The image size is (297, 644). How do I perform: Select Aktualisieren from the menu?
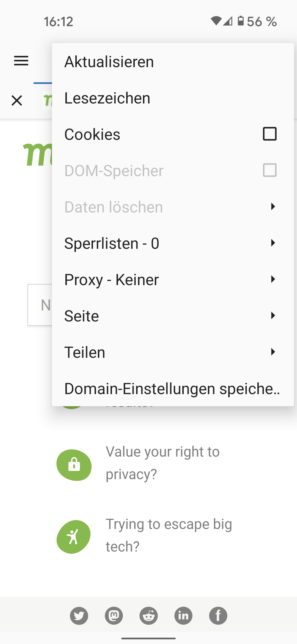(x=109, y=62)
